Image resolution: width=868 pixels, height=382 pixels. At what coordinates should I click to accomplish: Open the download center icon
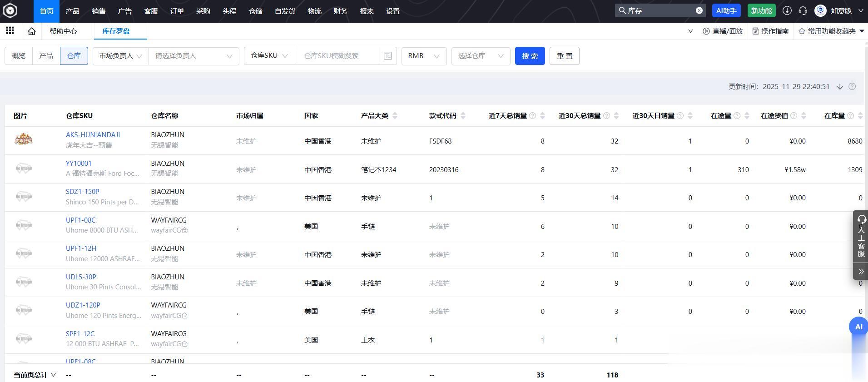(x=787, y=10)
